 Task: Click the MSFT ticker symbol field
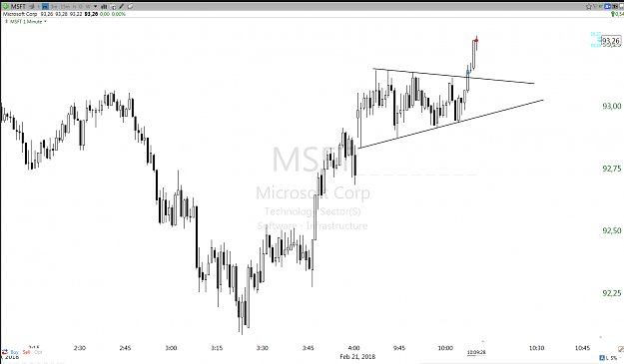point(18,6)
